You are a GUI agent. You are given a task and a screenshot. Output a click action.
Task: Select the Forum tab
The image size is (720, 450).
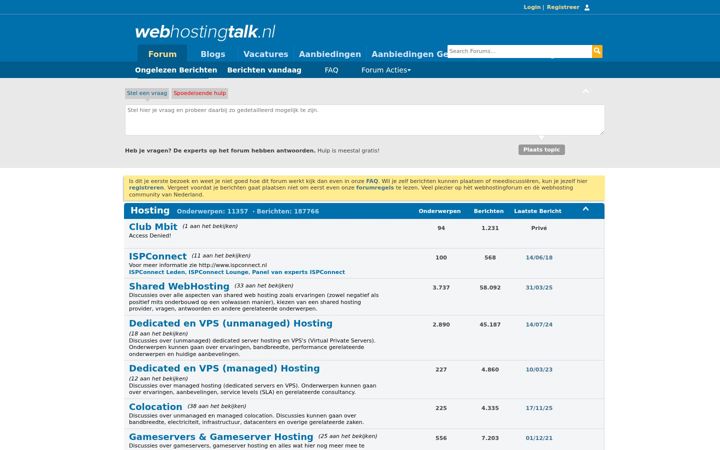(x=162, y=54)
